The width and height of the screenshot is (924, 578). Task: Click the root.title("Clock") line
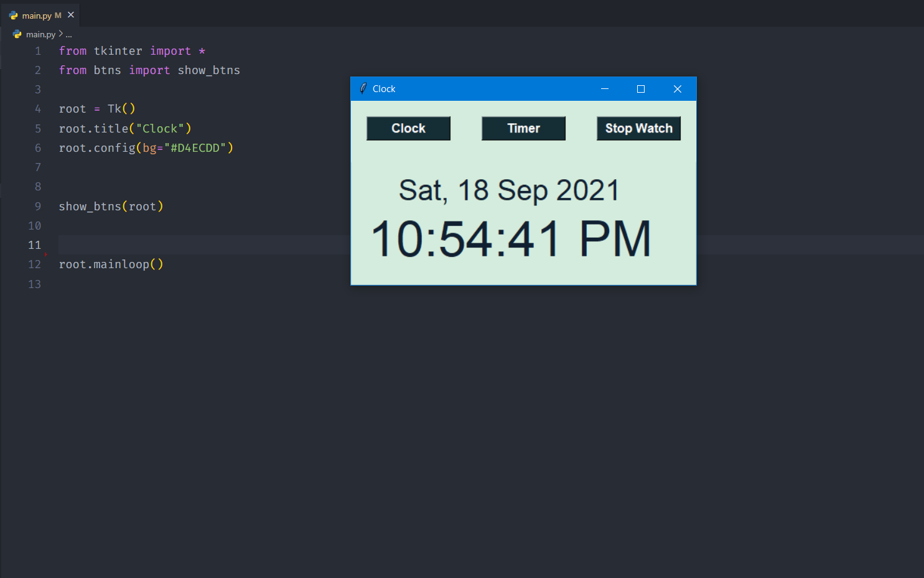coord(124,128)
